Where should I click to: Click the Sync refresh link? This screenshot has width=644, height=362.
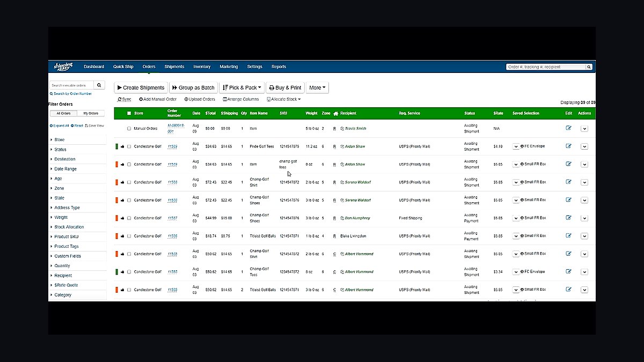click(125, 99)
